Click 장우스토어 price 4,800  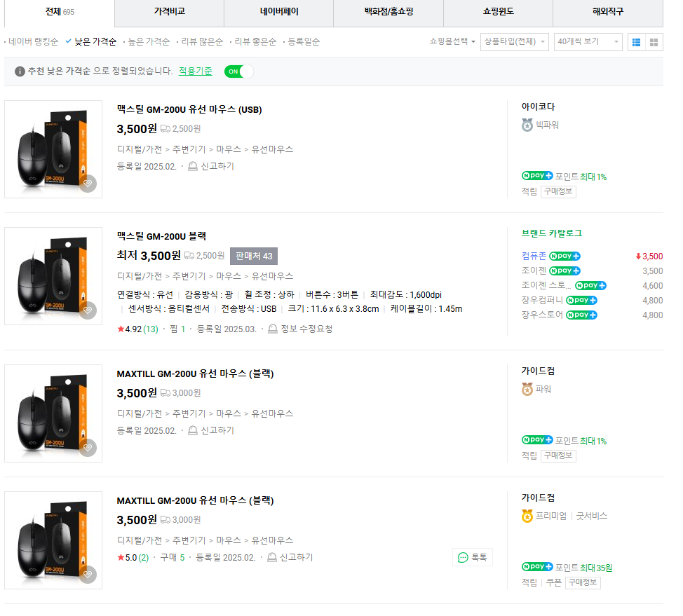coord(653,315)
